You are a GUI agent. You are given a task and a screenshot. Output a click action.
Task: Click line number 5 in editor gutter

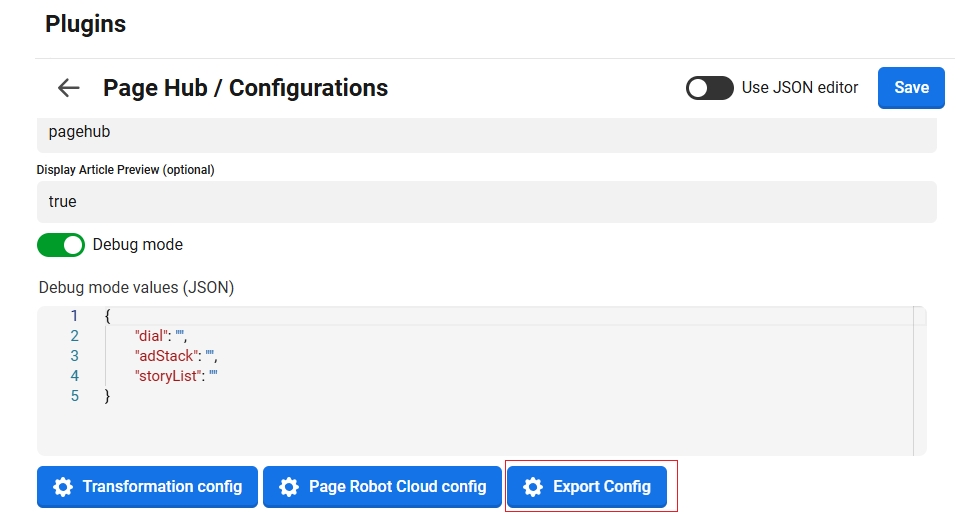click(74, 396)
